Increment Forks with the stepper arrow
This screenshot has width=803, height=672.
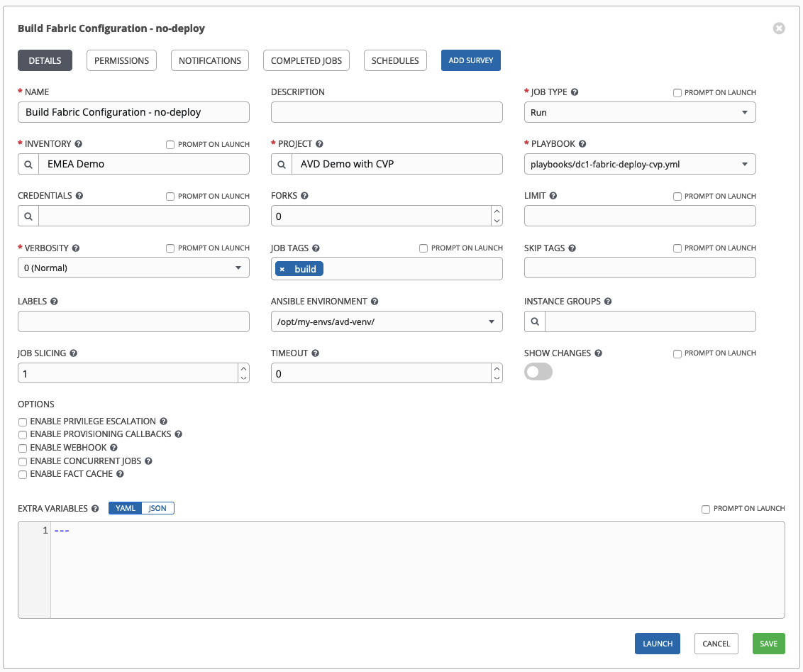point(497,211)
